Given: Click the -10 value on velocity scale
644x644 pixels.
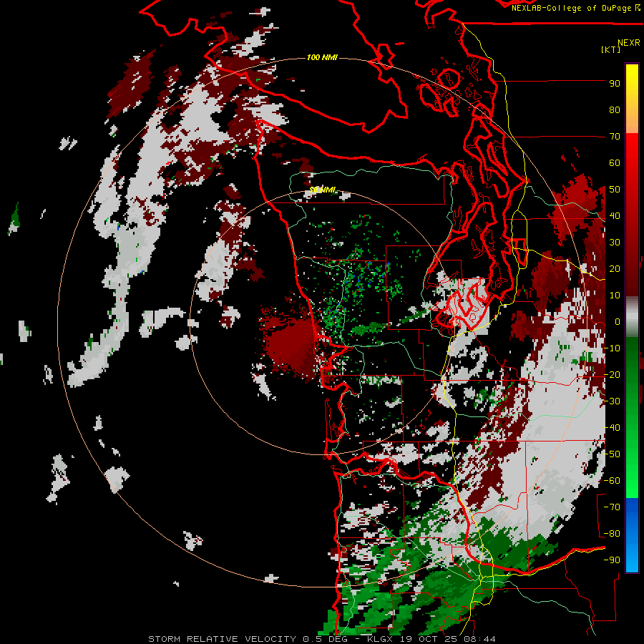Looking at the screenshot, I should click(x=612, y=348).
